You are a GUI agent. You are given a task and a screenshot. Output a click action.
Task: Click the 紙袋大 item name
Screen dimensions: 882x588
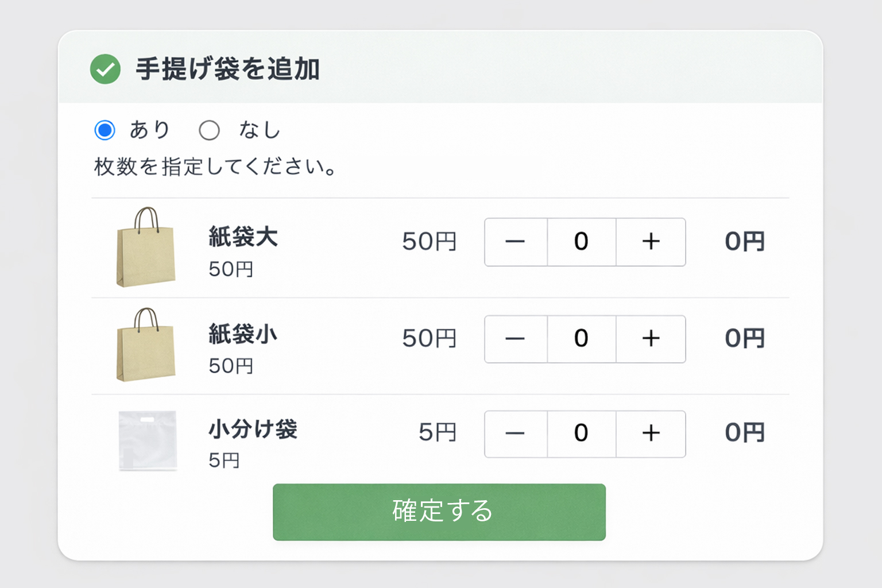pyautogui.click(x=243, y=237)
